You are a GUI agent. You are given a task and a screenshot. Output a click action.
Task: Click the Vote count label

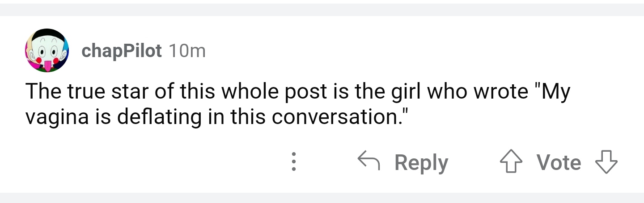[x=559, y=162]
